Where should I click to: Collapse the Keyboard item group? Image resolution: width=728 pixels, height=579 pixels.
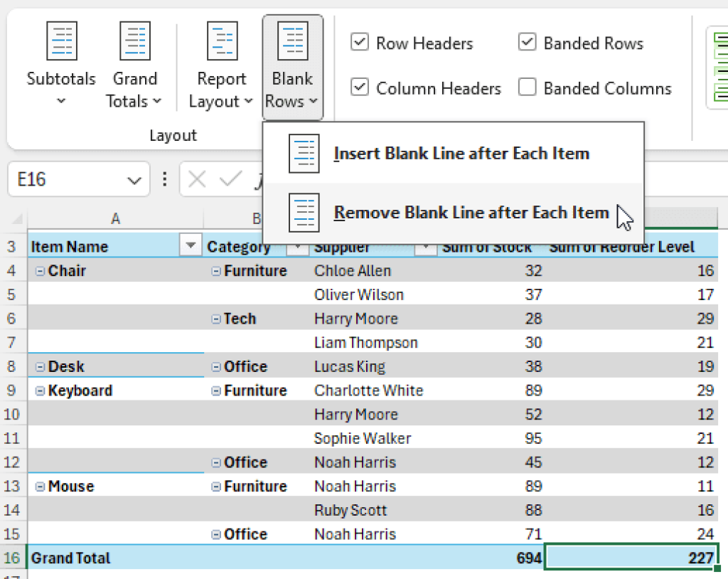(x=40, y=391)
